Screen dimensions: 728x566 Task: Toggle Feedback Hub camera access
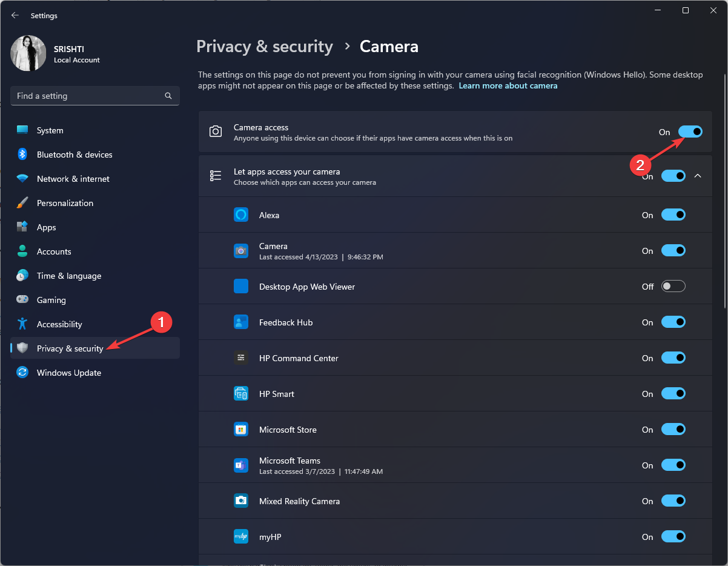click(x=673, y=322)
